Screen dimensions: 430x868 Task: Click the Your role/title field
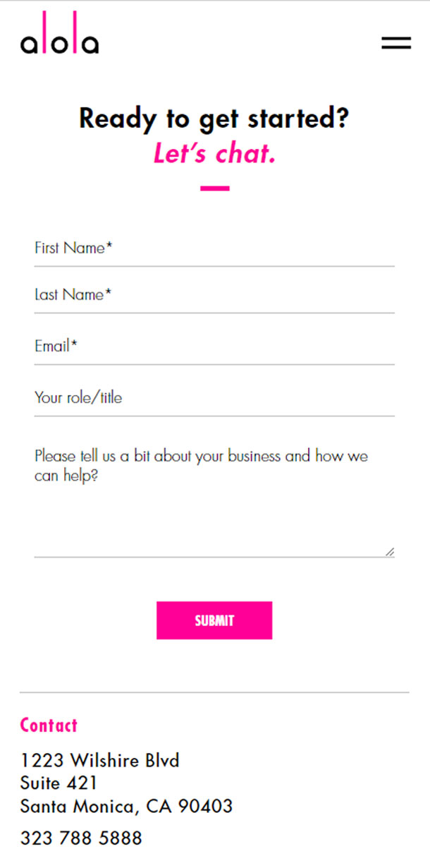tap(214, 398)
